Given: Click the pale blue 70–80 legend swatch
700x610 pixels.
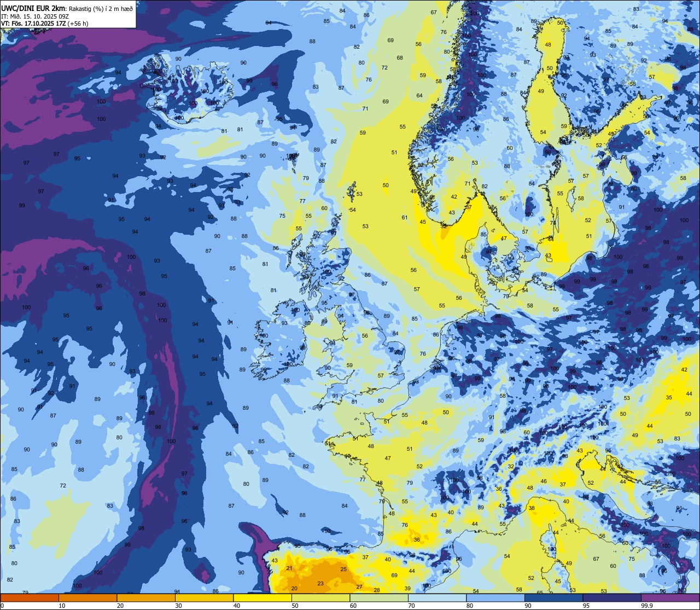Looking at the screenshot, I should (437, 597).
